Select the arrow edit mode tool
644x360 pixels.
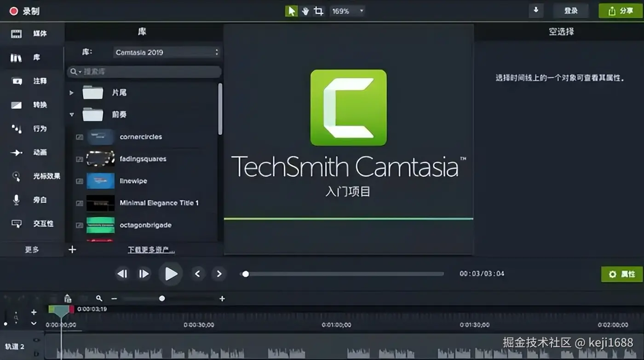[x=291, y=11]
